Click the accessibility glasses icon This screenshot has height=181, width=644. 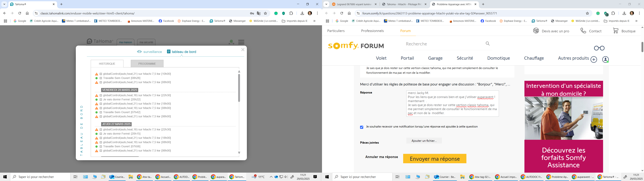(x=599, y=48)
